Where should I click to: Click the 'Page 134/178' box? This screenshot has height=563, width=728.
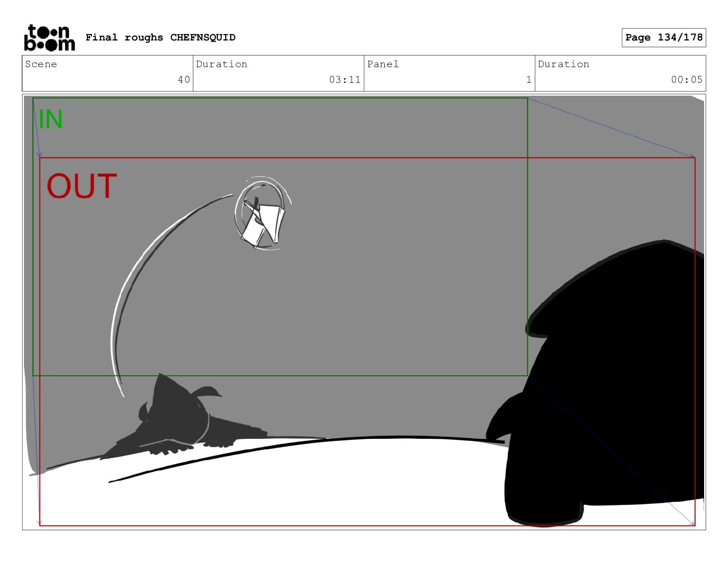click(x=664, y=38)
